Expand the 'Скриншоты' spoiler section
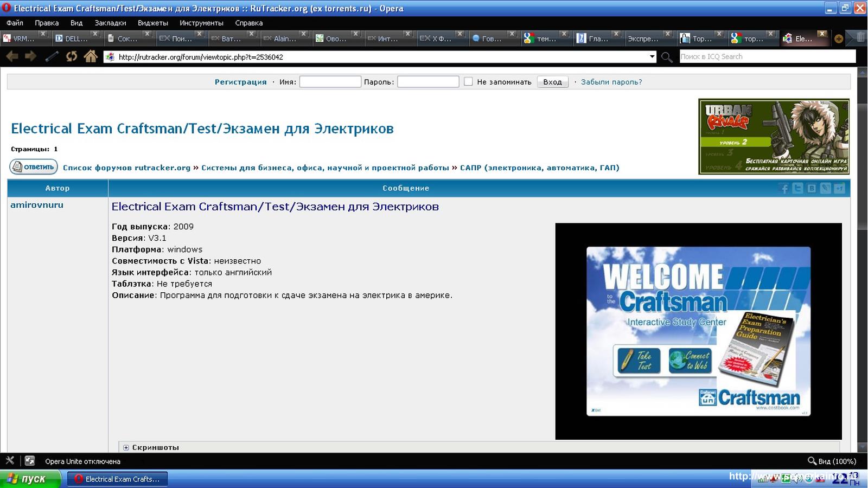This screenshot has width=868, height=488. click(126, 447)
